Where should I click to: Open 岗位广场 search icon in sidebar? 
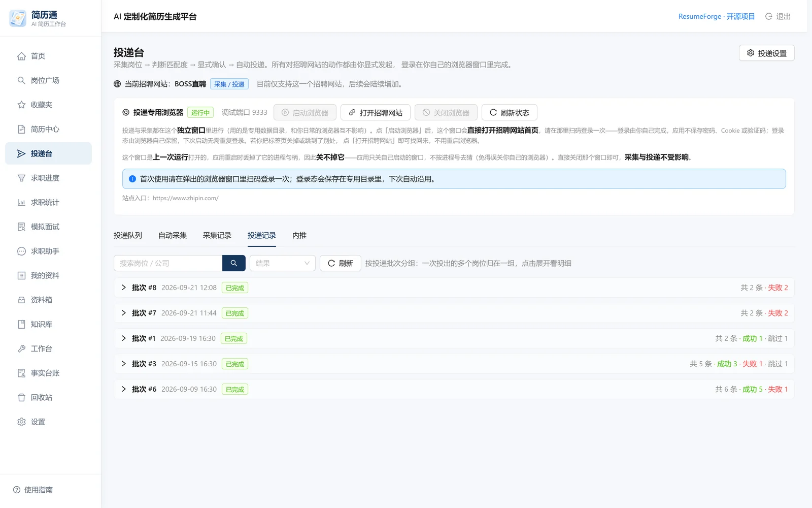(x=21, y=80)
